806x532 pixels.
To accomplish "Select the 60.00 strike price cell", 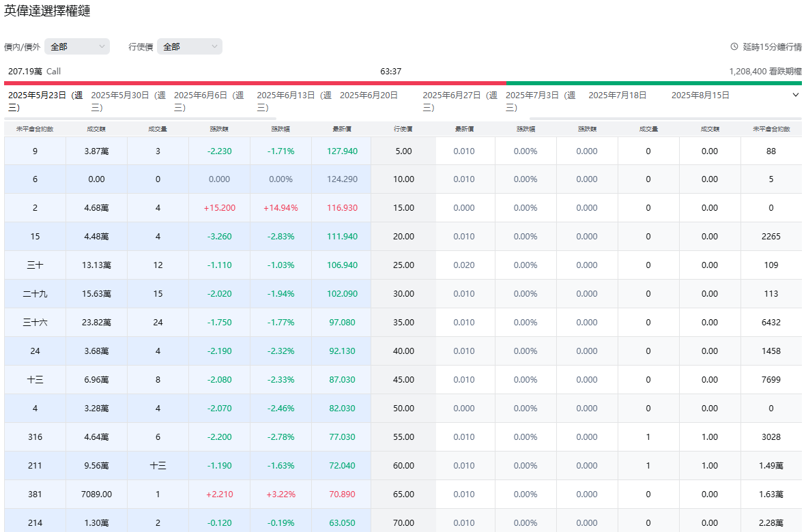I will click(x=403, y=466).
